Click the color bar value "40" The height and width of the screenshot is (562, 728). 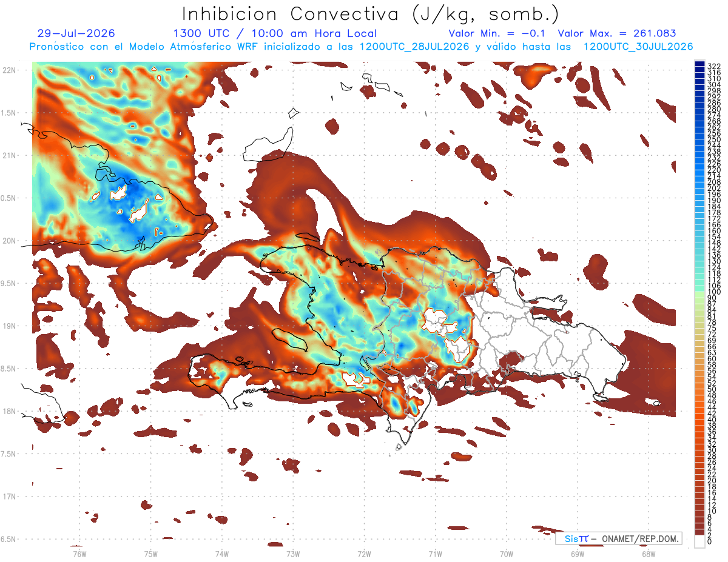point(712,420)
